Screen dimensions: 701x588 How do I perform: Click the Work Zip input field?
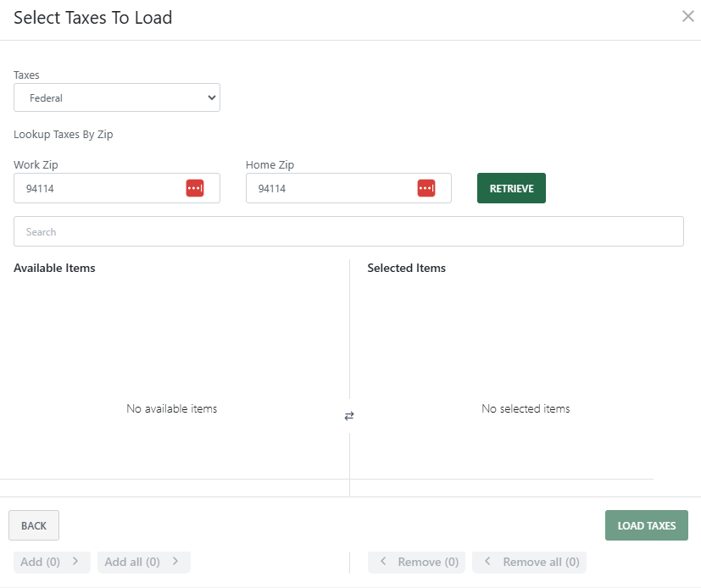tap(97, 188)
